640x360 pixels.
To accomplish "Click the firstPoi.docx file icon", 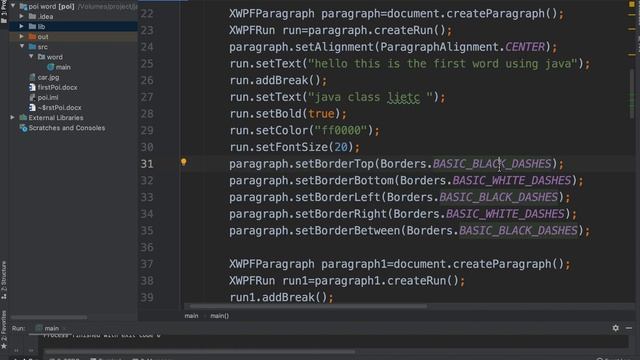I will (x=32, y=87).
